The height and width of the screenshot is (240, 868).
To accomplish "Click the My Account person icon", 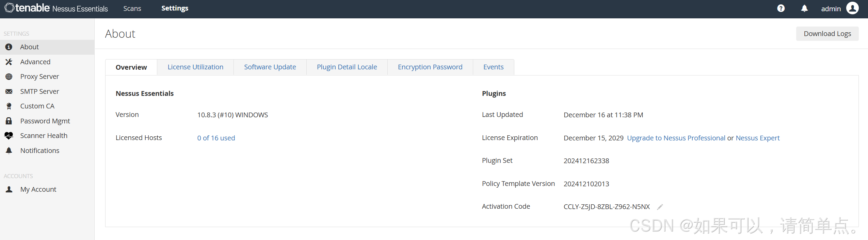I will pyautogui.click(x=9, y=189).
